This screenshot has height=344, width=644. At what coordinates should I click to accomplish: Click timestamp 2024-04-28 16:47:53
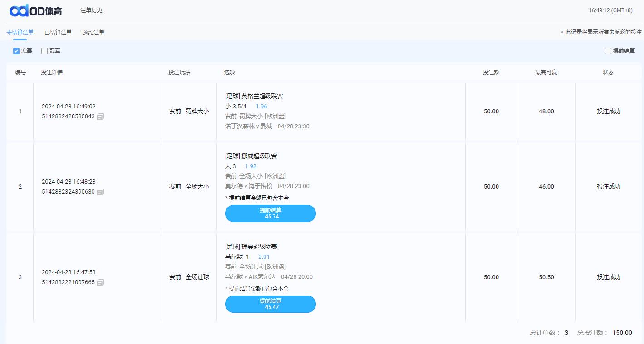click(69, 272)
